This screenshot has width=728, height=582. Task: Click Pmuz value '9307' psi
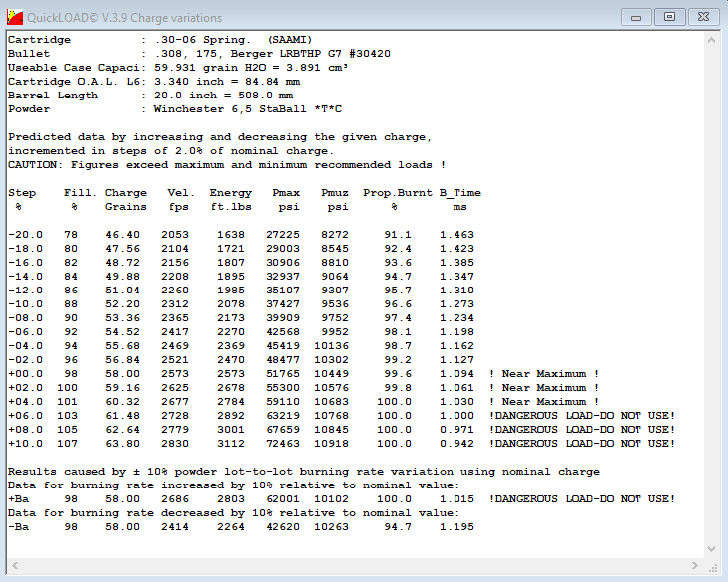[335, 291]
